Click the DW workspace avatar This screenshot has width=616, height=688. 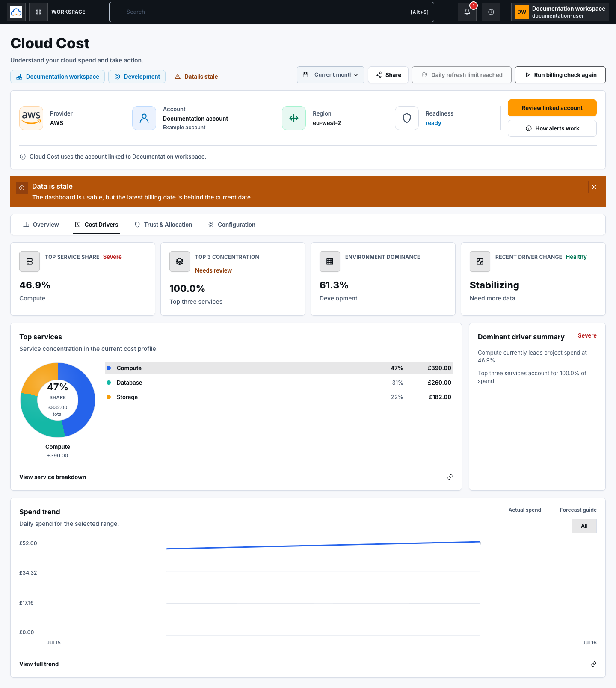(522, 12)
